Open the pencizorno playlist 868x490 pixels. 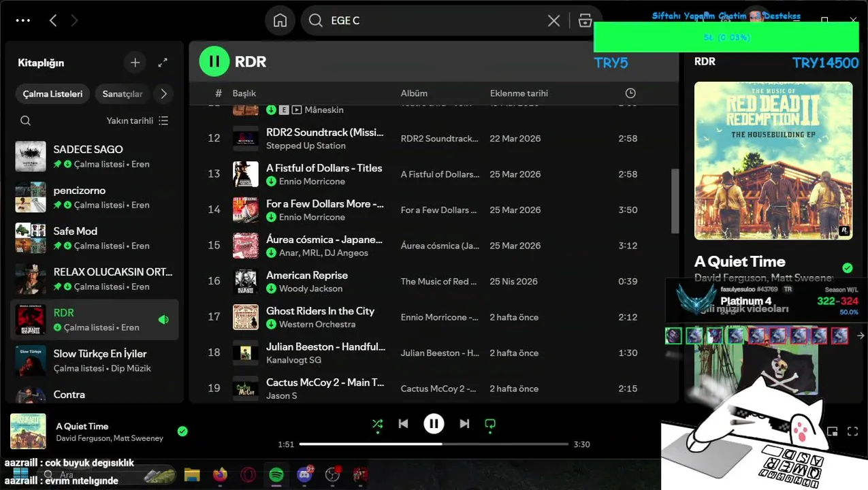pyautogui.click(x=95, y=197)
